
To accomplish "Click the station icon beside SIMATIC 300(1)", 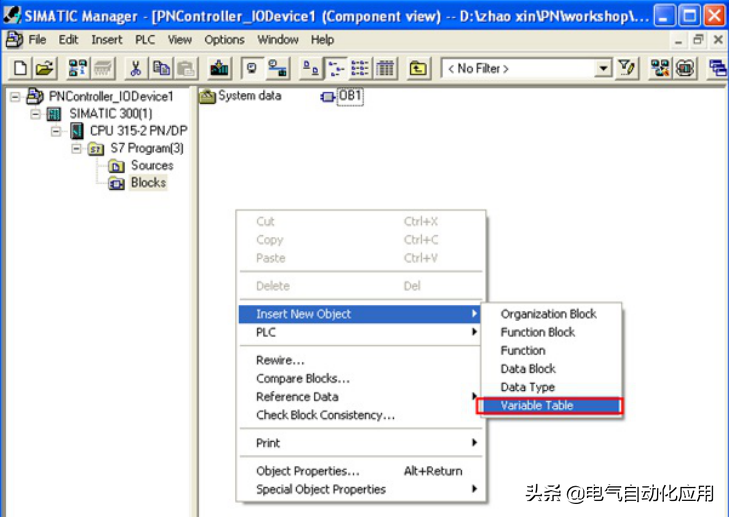I will 54,114.
